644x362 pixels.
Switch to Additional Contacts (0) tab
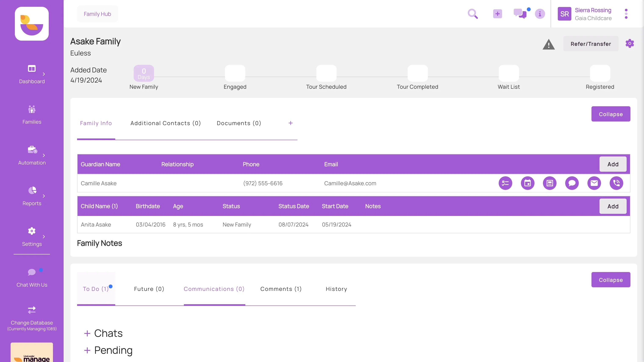(x=165, y=123)
